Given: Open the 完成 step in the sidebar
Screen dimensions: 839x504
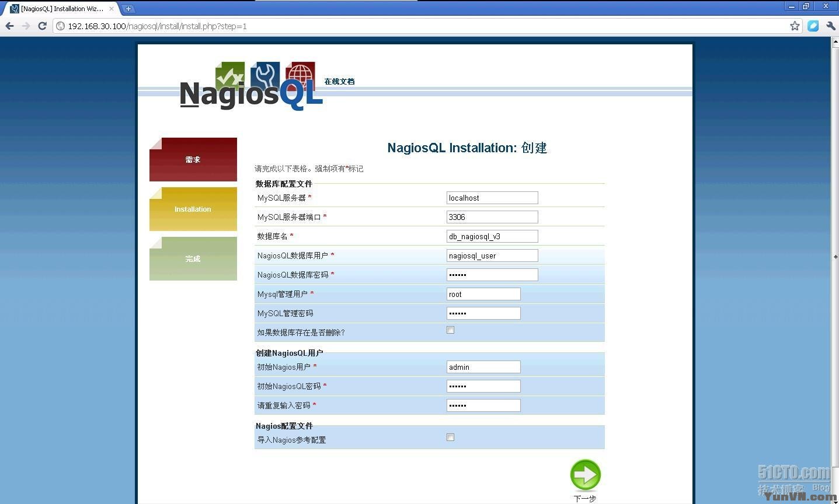Looking at the screenshot, I should (x=193, y=258).
